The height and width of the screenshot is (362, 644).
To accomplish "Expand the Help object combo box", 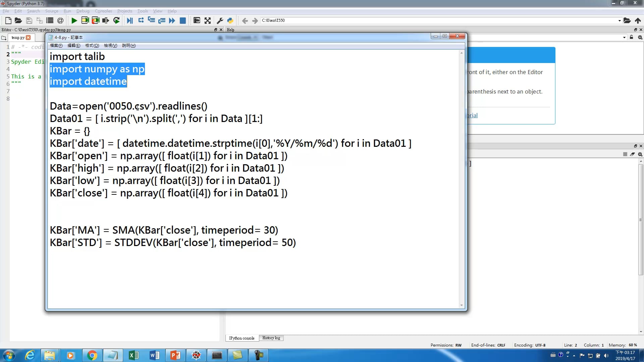I will (x=624, y=37).
